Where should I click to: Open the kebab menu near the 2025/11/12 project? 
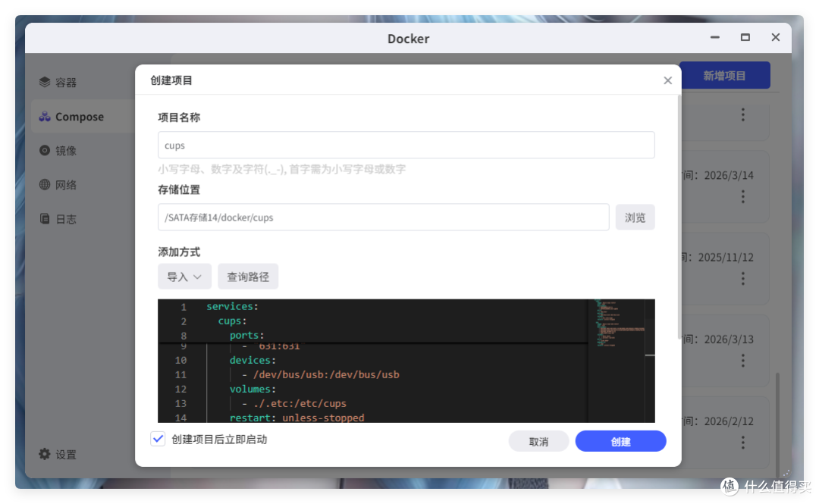coord(742,278)
